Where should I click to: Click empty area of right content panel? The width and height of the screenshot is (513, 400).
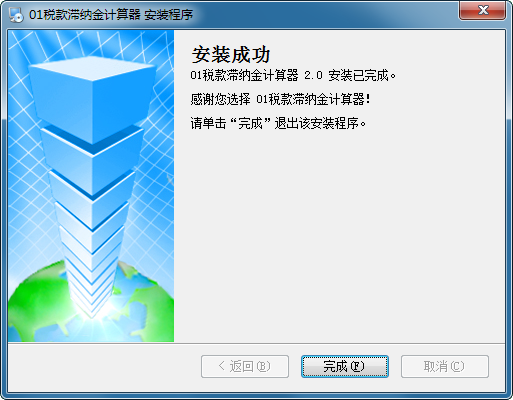(x=339, y=233)
